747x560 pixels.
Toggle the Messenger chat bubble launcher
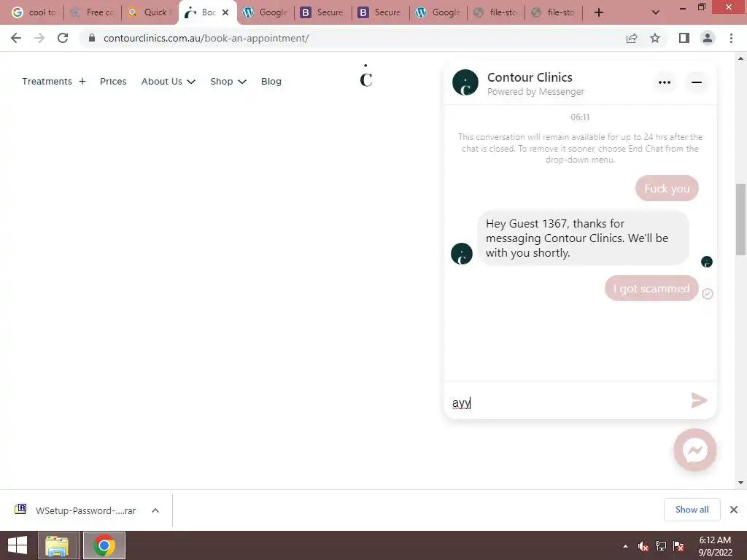tap(695, 450)
